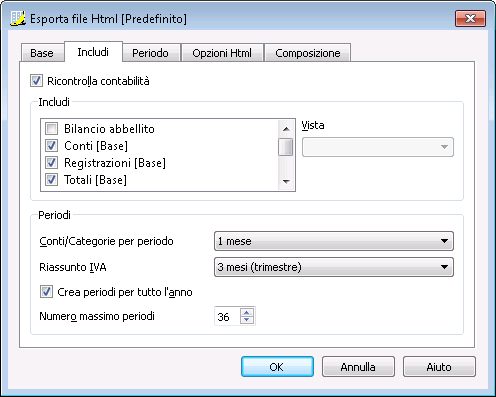This screenshot has height=397, width=496.
Task: Switch to the Base tab
Action: click(x=42, y=53)
